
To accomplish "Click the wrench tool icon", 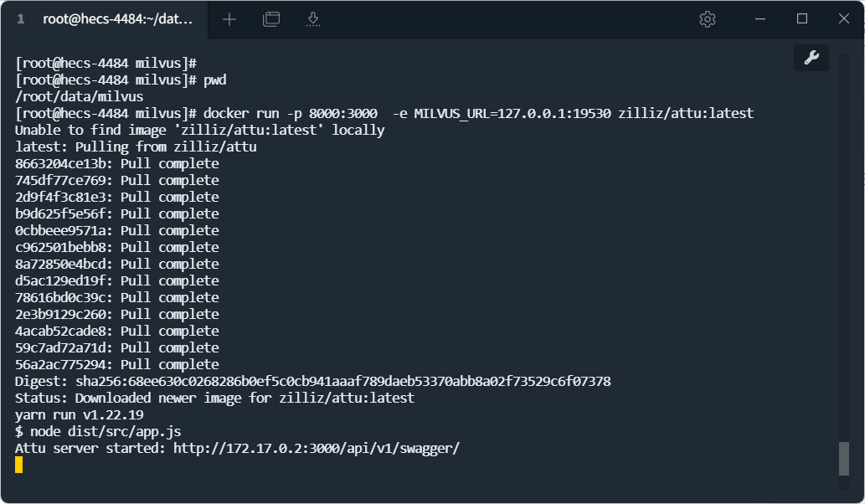I will (811, 57).
